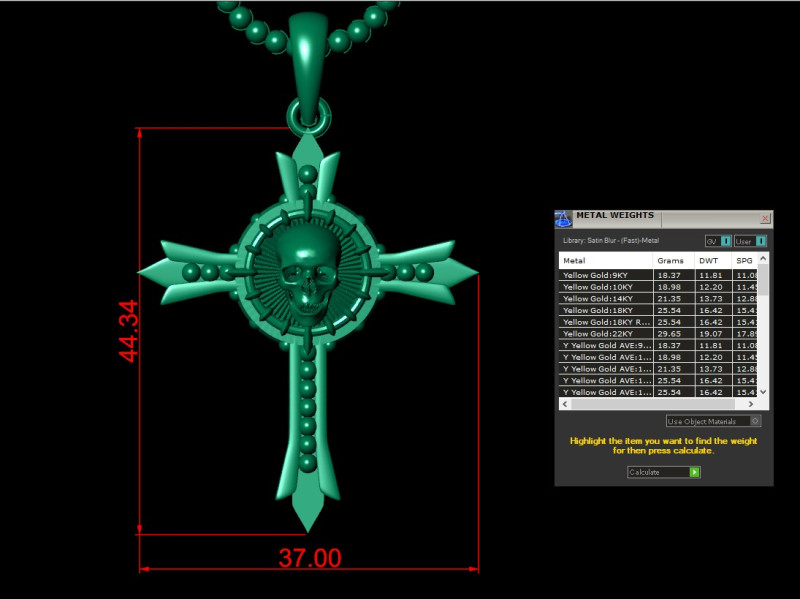Select the Metal column header
This screenshot has height=599, width=800.
(x=575, y=260)
